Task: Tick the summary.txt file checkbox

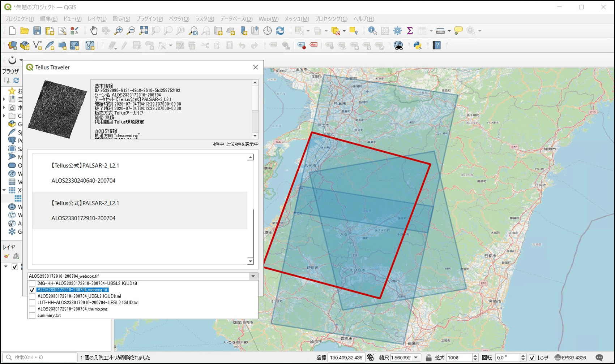Action: point(32,316)
